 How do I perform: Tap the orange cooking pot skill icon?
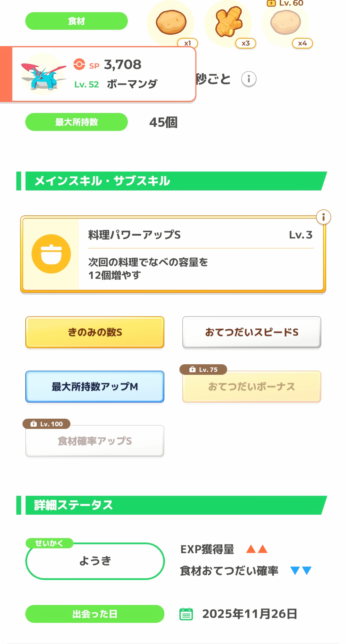pos(51,254)
